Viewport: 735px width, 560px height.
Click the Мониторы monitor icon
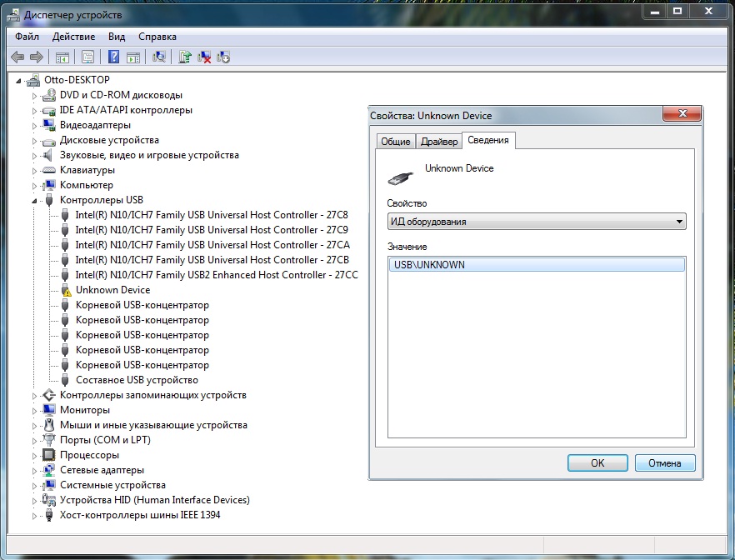click(x=48, y=410)
